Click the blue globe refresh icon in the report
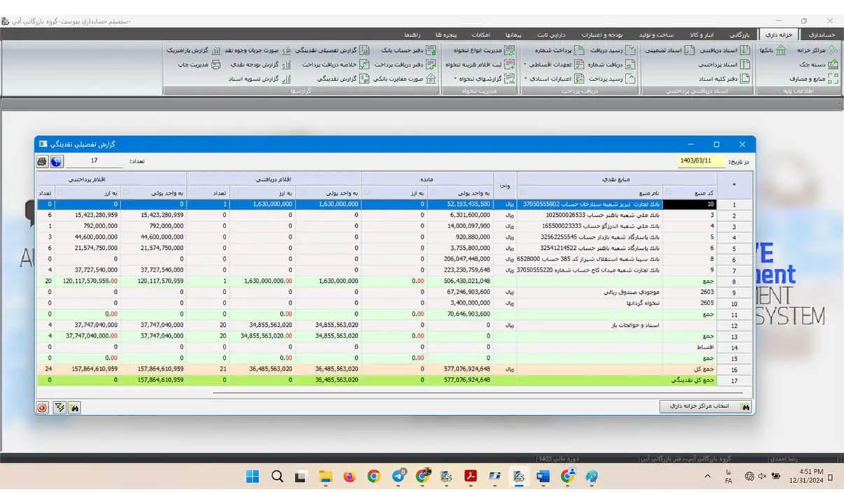Image resolution: width=844 pixels, height=504 pixels. click(56, 162)
